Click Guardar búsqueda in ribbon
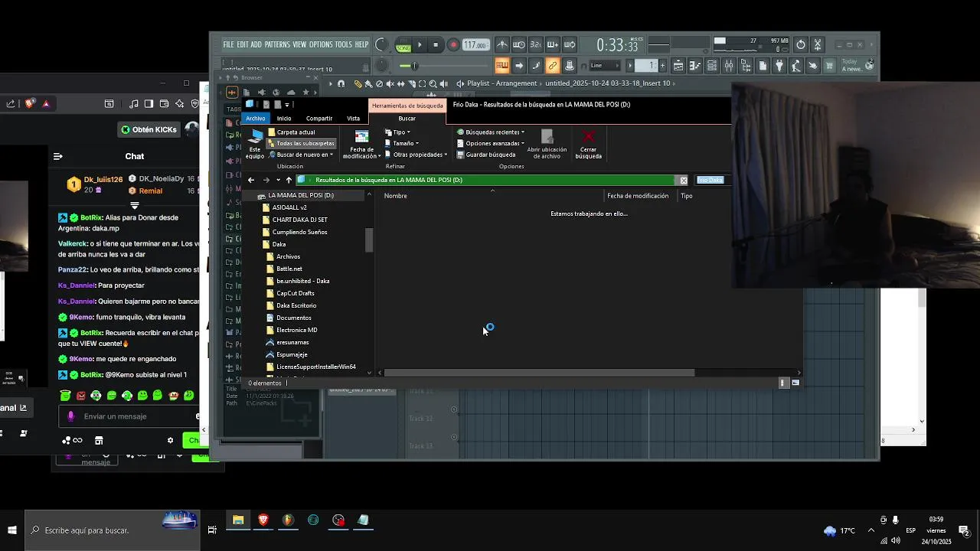This screenshot has width=980, height=551. [486, 155]
